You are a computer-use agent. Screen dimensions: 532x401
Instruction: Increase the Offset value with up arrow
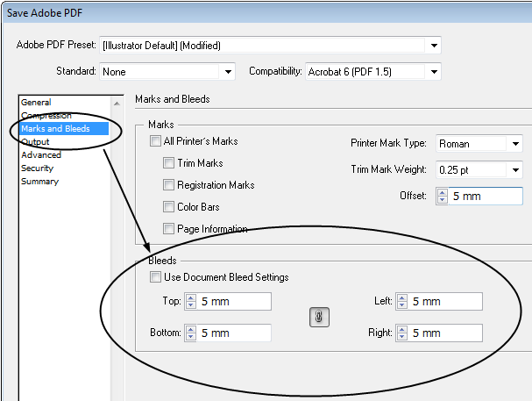pos(443,193)
